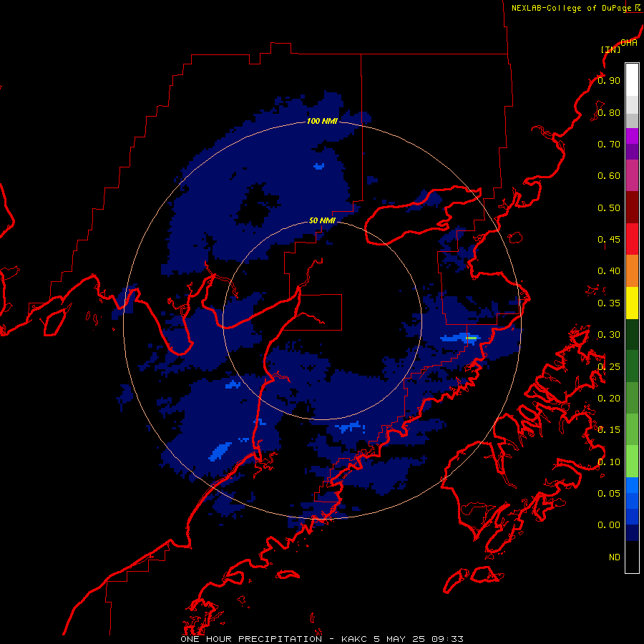Image resolution: width=644 pixels, height=644 pixels.
Task: Pick the black ND swatch in the color scale
Action: click(x=632, y=557)
